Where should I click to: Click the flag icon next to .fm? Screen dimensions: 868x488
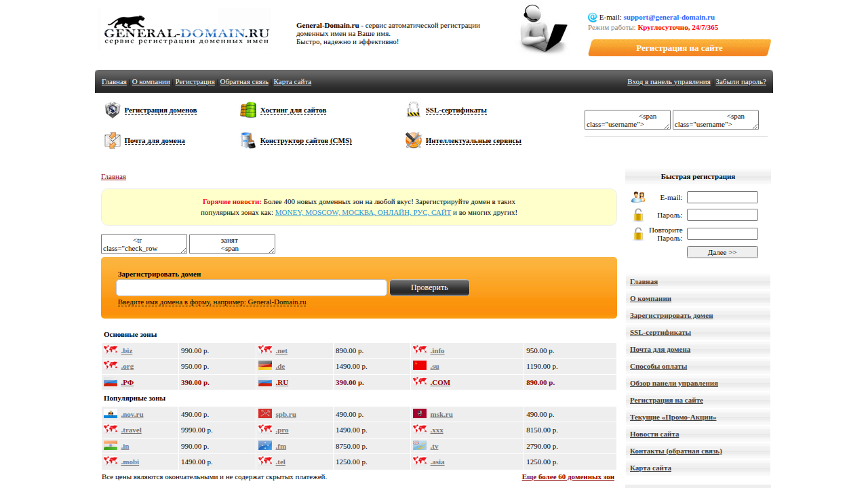(265, 445)
